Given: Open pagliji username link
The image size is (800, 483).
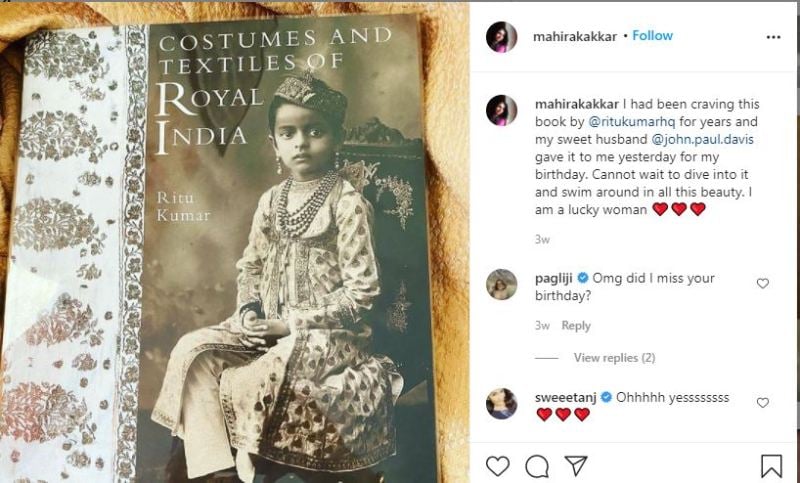Looking at the screenshot, I should coord(558,278).
